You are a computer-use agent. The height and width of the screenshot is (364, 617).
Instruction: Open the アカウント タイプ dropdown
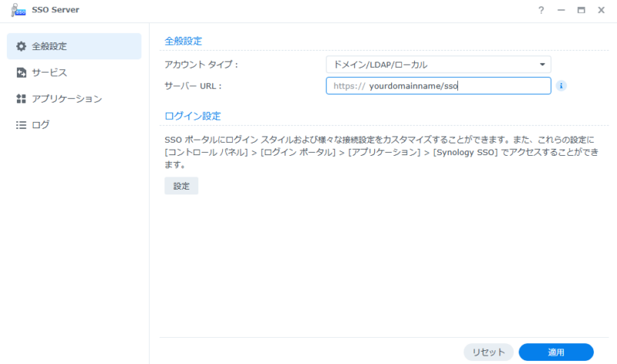438,65
